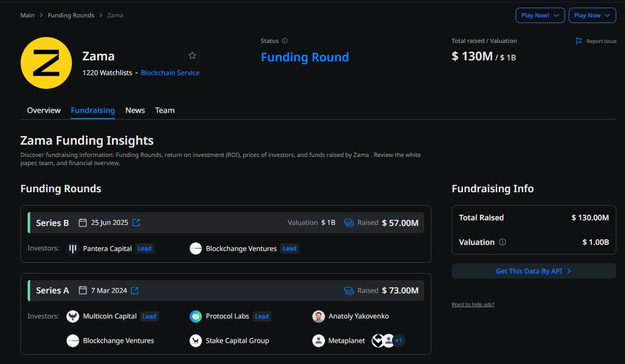Open Protocol Labs investor name
Screen dimensions: 625x364
228,316
